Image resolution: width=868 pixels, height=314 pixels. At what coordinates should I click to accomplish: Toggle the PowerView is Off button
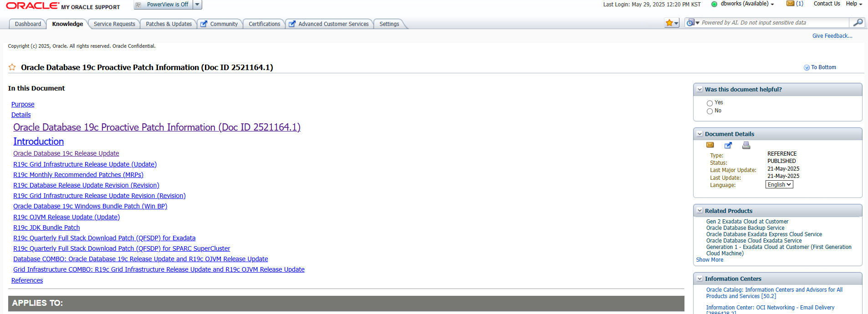pos(163,5)
